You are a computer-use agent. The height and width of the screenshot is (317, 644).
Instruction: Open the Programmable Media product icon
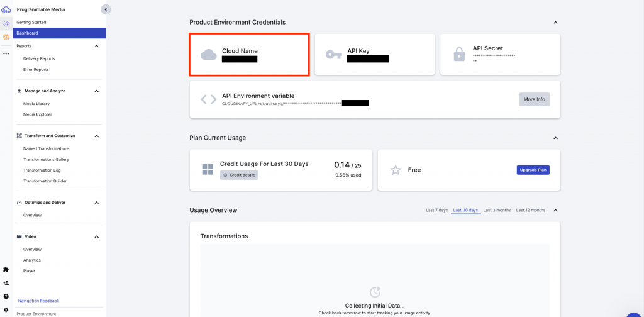pos(6,23)
